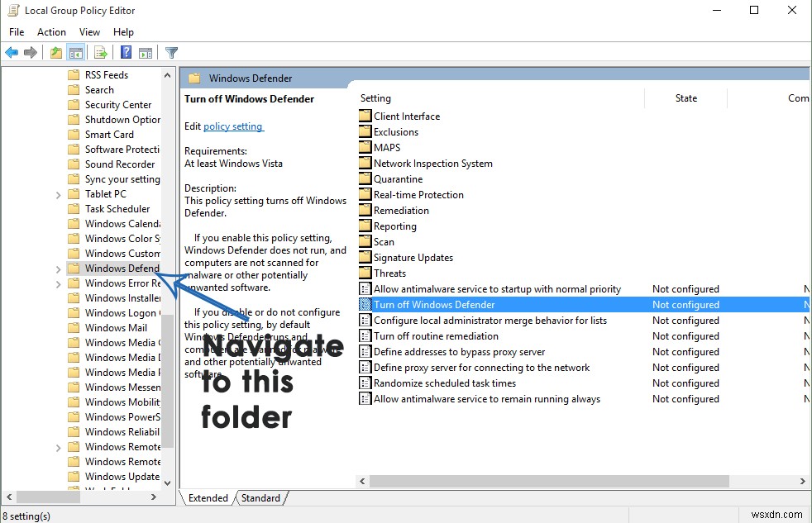Expand the Windows Error Reporting tree node
812x523 pixels.
point(58,284)
